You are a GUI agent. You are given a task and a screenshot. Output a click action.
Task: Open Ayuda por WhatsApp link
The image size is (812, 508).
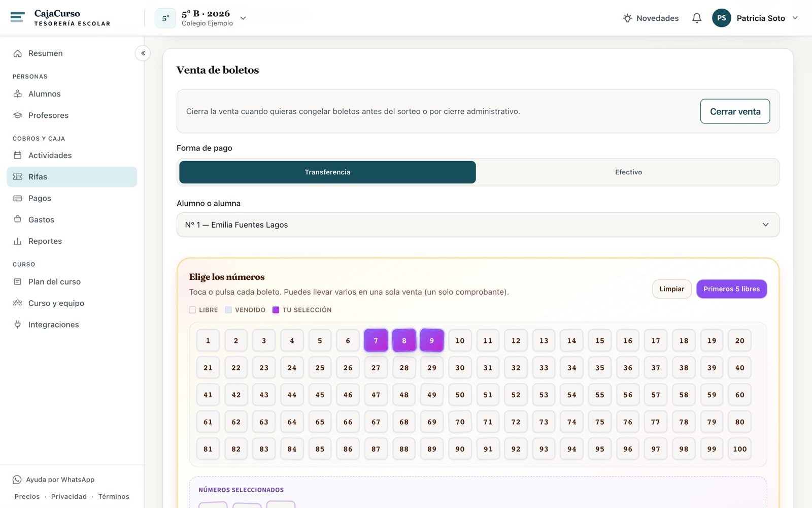[54, 480]
